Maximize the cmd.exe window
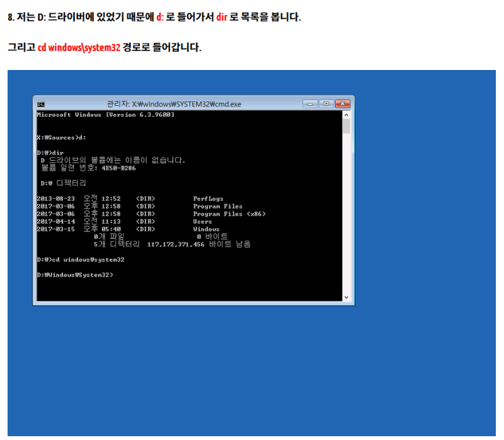The image size is (504, 440). tap(326, 103)
